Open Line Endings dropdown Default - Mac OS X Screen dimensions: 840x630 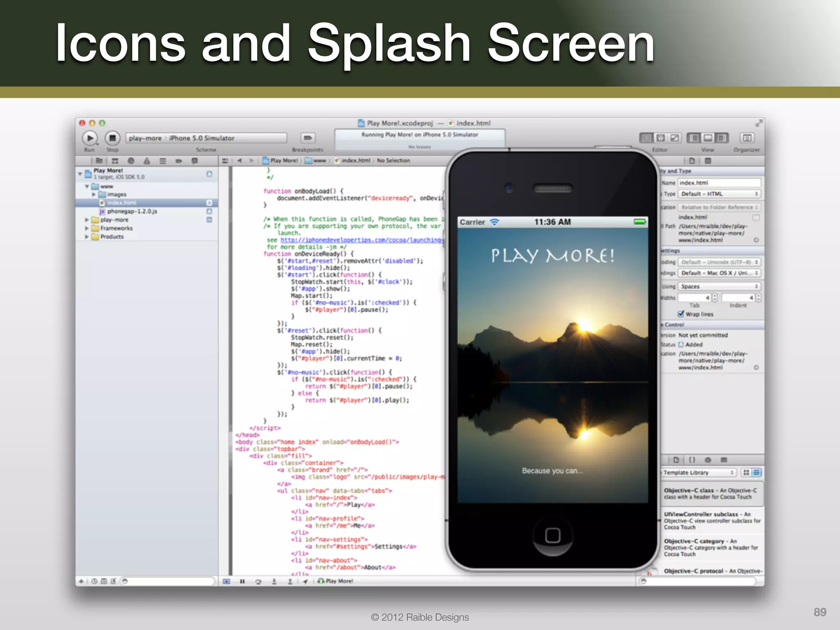coord(719,273)
